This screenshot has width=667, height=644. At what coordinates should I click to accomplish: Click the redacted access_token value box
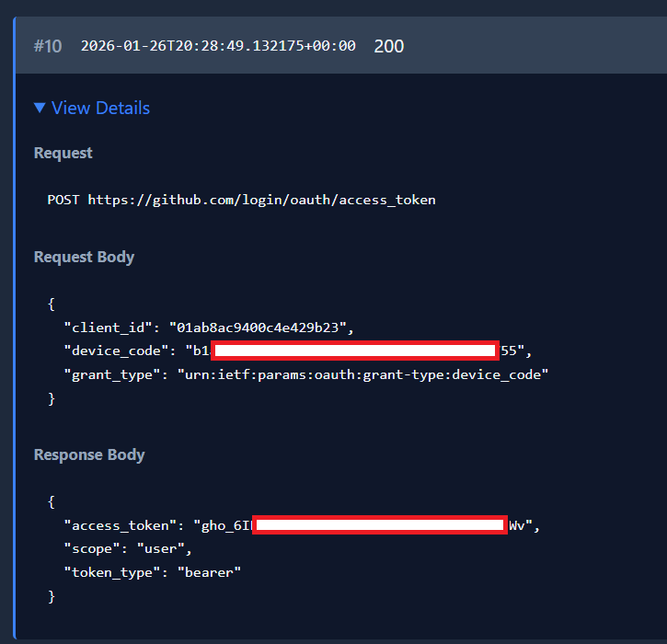(379, 525)
